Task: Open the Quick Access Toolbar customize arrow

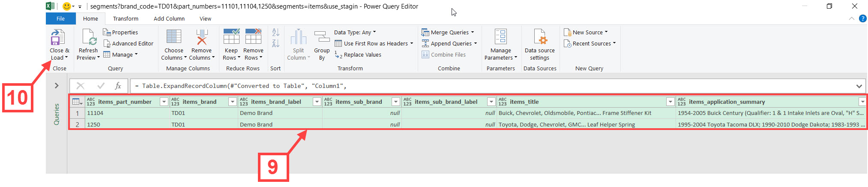Action: (80, 6)
